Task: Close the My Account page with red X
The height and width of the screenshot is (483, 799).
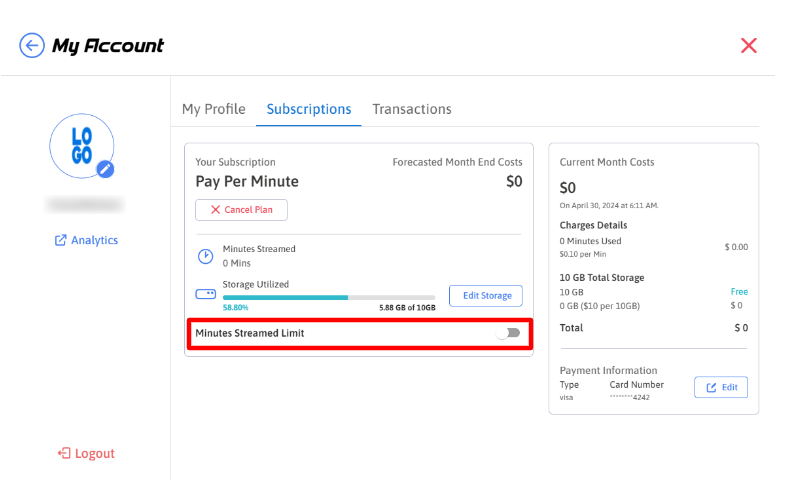Action: 748,45
